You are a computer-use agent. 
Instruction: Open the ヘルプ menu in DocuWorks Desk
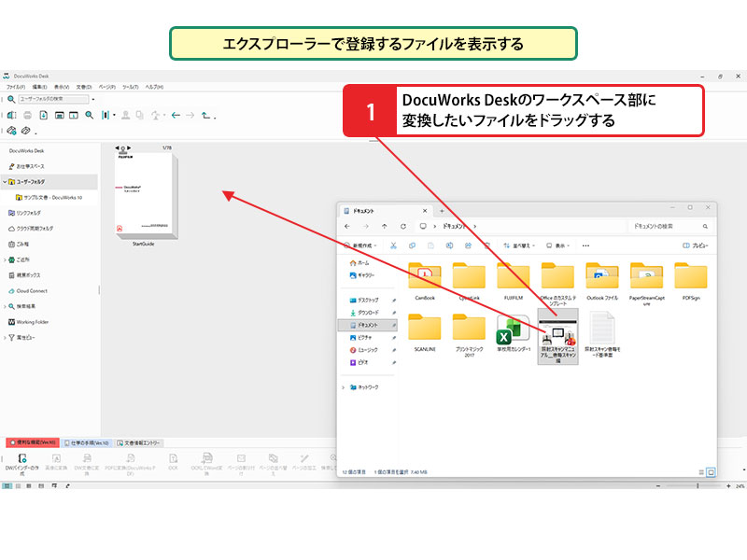(154, 87)
